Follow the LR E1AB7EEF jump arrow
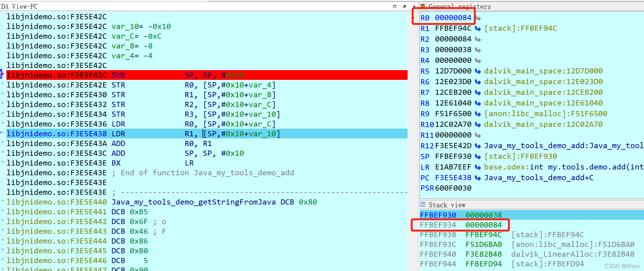This screenshot has height=271, width=644. (478, 167)
